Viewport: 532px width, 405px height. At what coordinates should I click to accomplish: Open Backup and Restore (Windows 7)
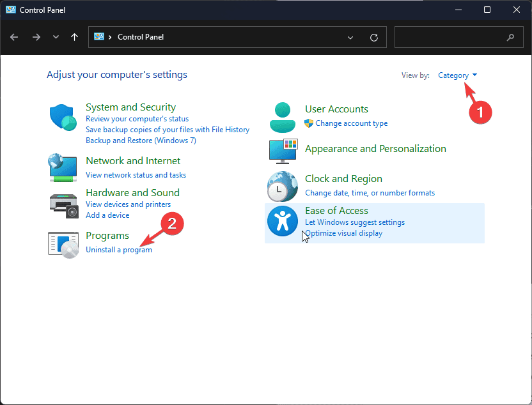click(141, 141)
